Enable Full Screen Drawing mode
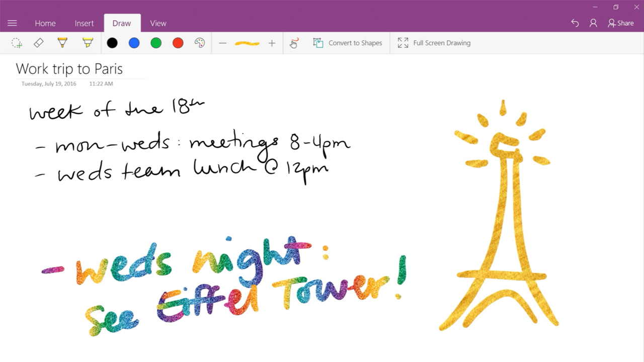This screenshot has width=644, height=362. click(434, 43)
